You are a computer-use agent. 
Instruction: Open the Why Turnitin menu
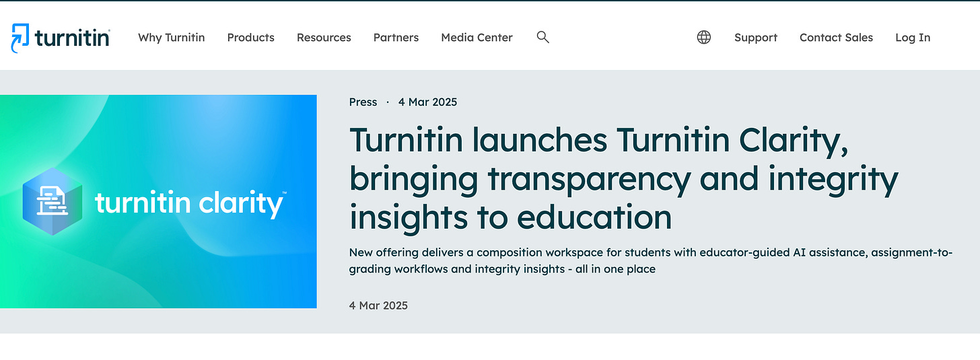172,38
